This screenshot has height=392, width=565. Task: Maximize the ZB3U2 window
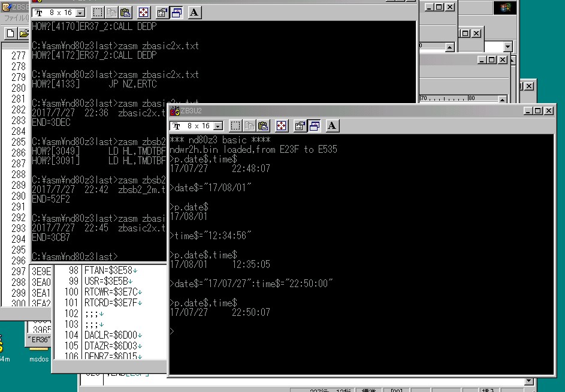point(537,111)
